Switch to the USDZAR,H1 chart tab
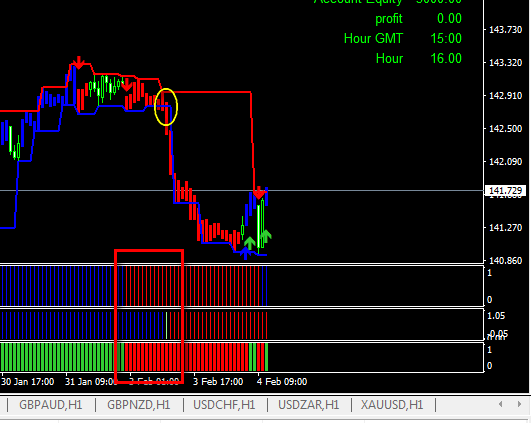 (x=309, y=405)
